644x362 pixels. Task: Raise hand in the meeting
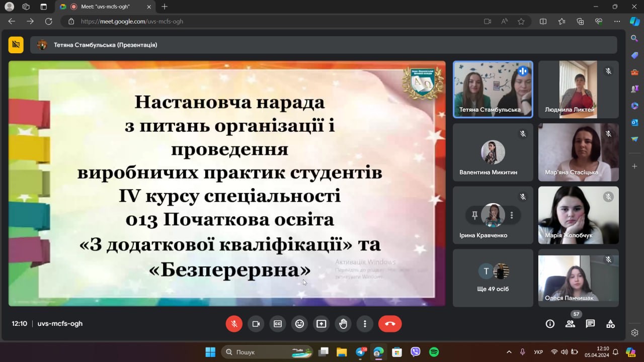pos(343,324)
